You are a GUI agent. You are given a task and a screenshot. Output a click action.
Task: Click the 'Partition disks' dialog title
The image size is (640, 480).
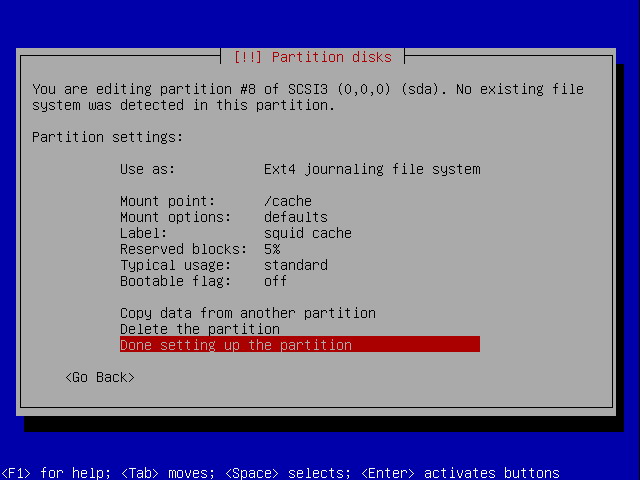click(x=313, y=57)
